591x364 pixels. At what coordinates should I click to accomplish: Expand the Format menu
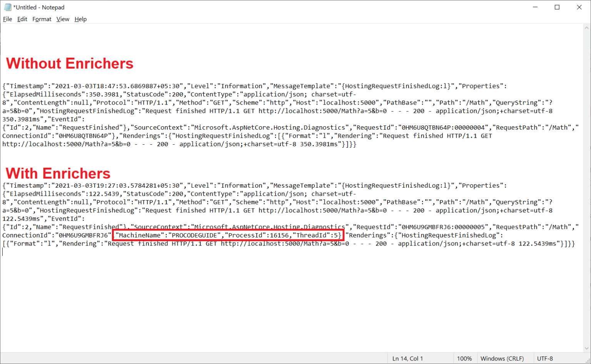click(42, 19)
